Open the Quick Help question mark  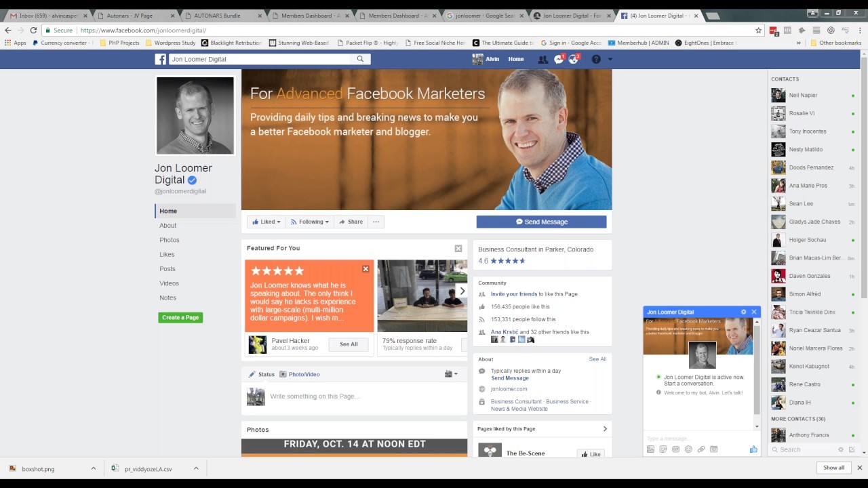point(596,59)
